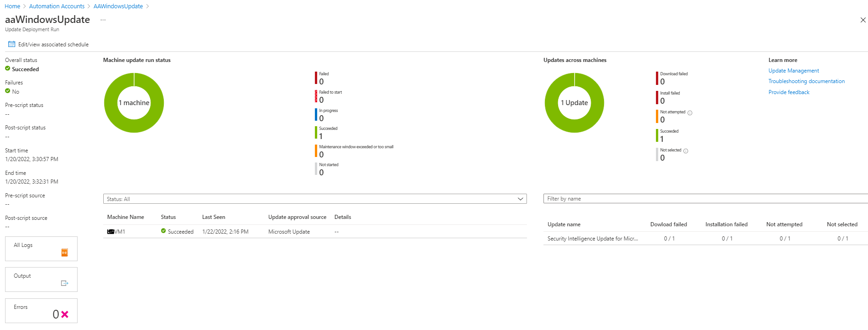Click the 1 machine donut chart
This screenshot has width=868, height=330.
134,103
